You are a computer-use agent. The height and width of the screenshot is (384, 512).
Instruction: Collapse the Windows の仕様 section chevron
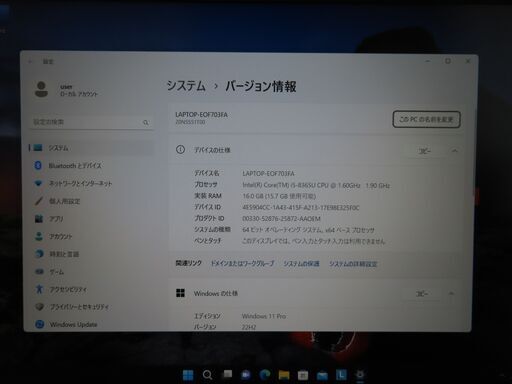point(451,294)
